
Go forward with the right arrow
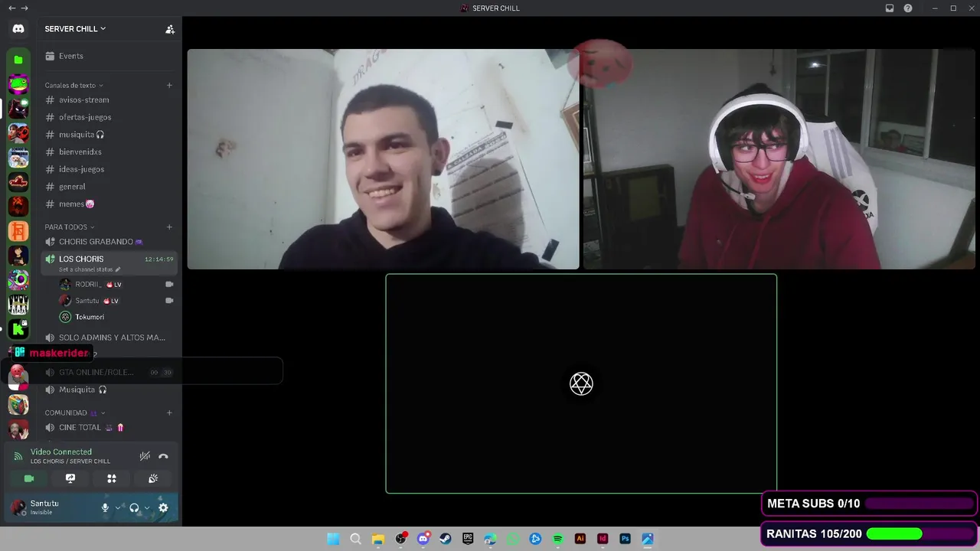[x=24, y=8]
